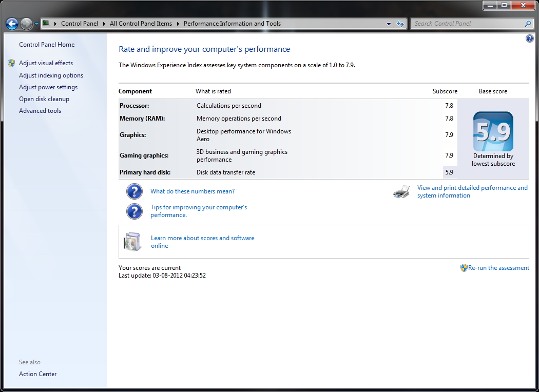Viewport: 539px width, 392px height.
Task: Click Re-run the assessment
Action: click(x=498, y=268)
